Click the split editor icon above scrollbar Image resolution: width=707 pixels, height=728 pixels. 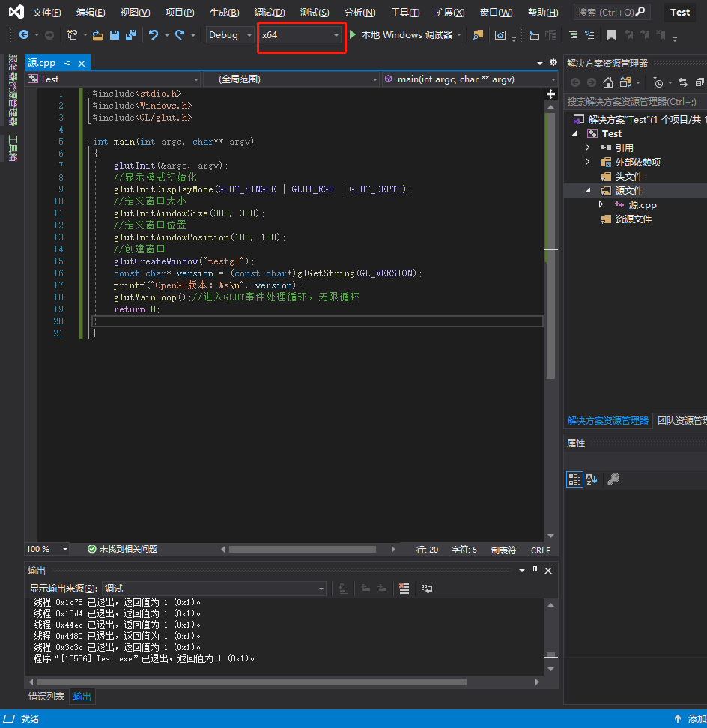click(x=551, y=94)
